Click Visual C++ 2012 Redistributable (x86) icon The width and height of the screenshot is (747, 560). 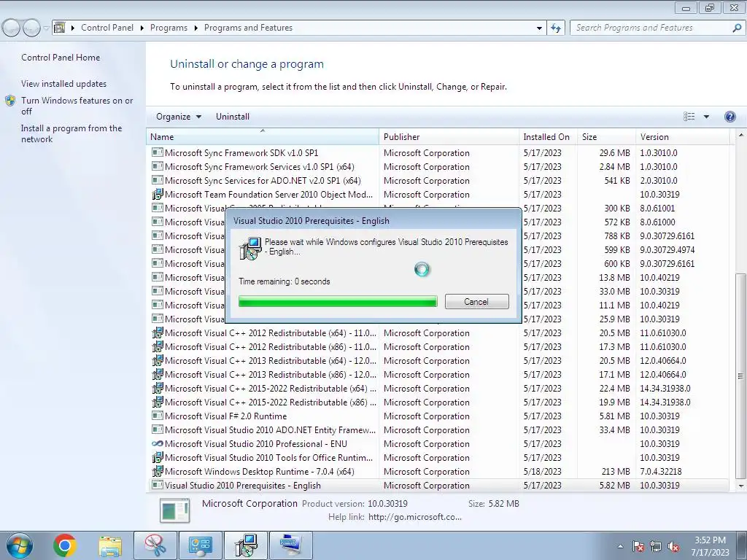pos(158,346)
